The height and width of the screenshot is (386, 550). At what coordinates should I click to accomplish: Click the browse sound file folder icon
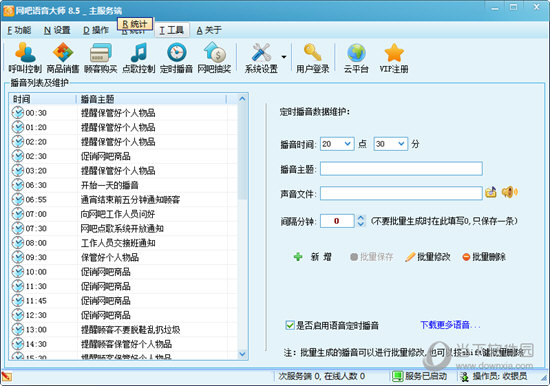[x=491, y=192]
